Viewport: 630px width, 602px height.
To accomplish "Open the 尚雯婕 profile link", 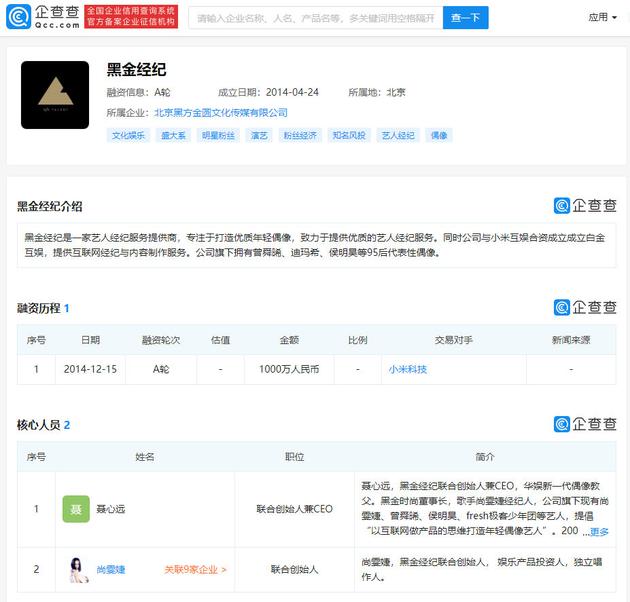I will [111, 569].
